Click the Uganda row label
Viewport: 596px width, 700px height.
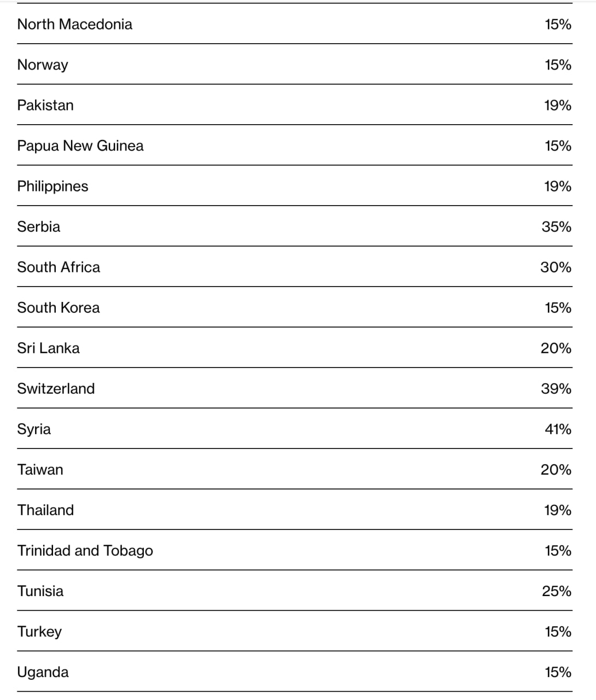point(43,672)
